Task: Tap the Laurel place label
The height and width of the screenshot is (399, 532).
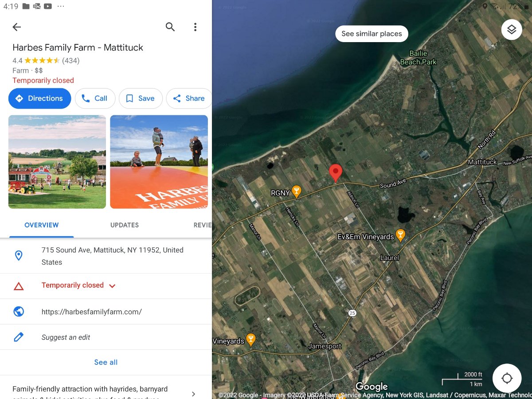Action: pyautogui.click(x=390, y=258)
